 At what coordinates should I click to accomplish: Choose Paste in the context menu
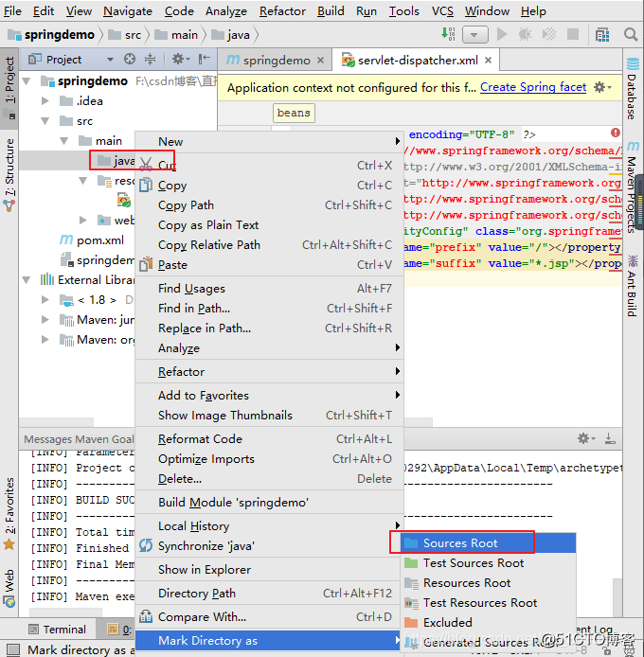coord(269,265)
